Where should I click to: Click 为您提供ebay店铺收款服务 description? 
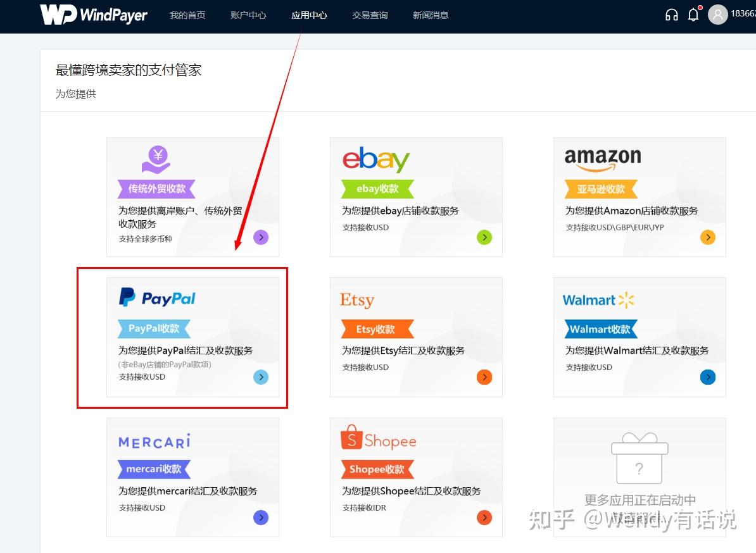400,211
